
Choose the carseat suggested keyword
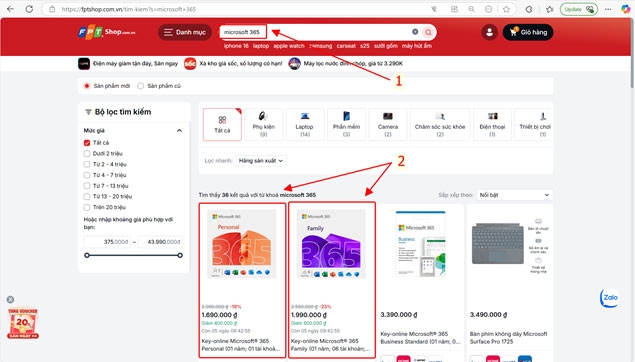[346, 46]
